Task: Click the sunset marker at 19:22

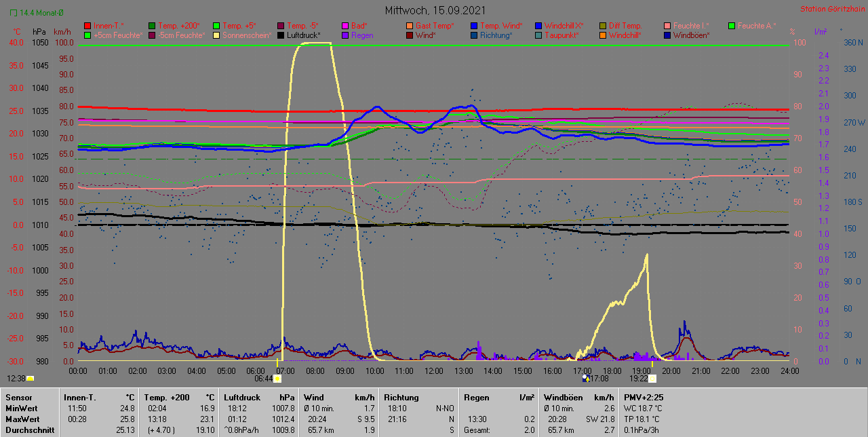Action: pyautogui.click(x=652, y=379)
